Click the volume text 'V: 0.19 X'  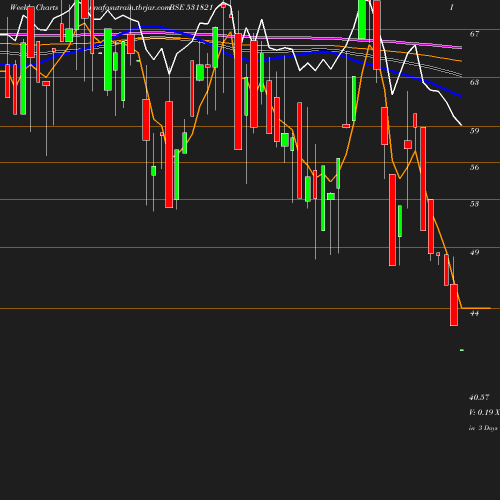484,412
